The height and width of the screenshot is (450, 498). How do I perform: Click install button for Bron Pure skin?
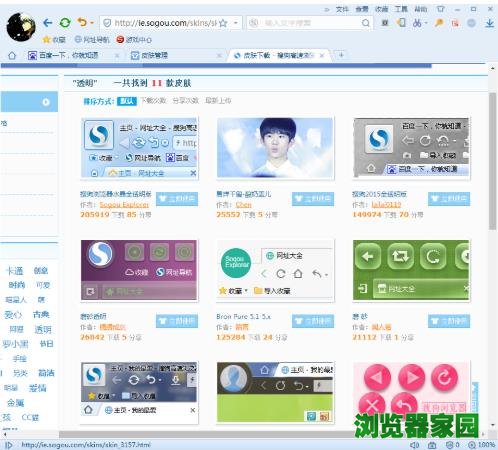pyautogui.click(x=313, y=321)
